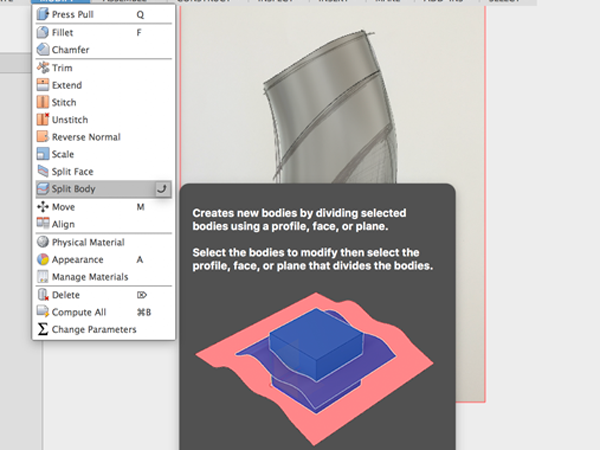Image resolution: width=600 pixels, height=450 pixels.
Task: Choose the Fillet menu entry
Action: click(103, 33)
